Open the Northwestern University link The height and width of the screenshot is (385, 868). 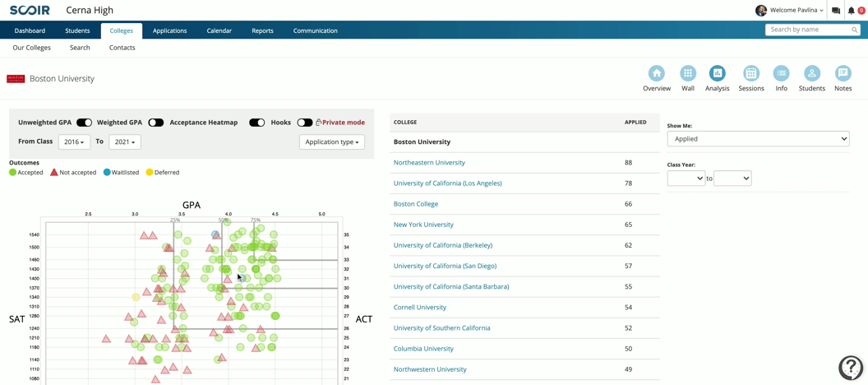point(430,369)
